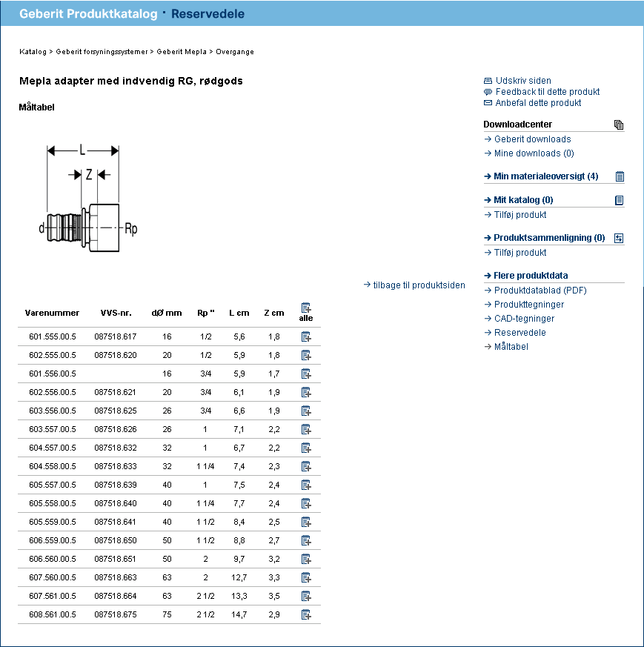Open Min materialeoversigt (4)

pos(546,176)
